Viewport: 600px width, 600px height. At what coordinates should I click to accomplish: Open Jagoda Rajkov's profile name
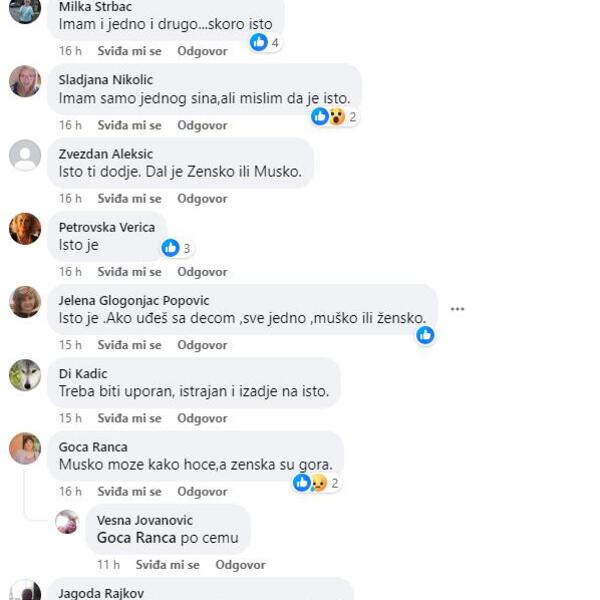[x=101, y=593]
